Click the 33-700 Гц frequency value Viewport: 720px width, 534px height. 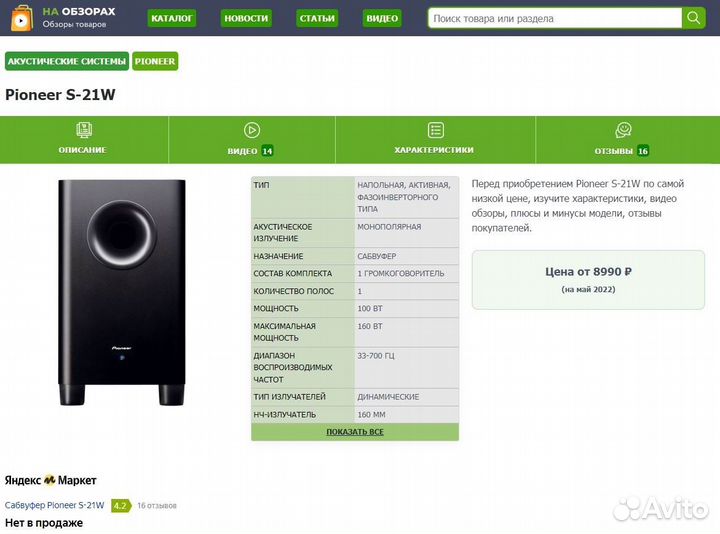point(406,367)
